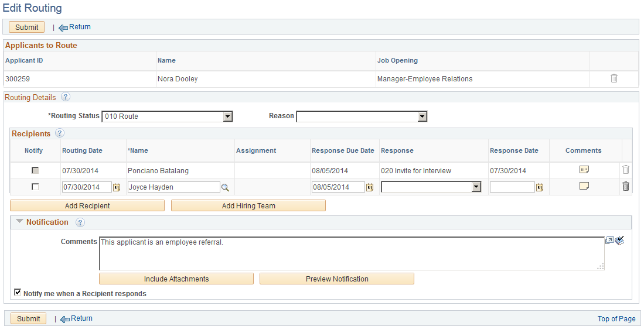
Task: Open Routing Date calendar for Joyce Hayden
Action: [x=117, y=187]
